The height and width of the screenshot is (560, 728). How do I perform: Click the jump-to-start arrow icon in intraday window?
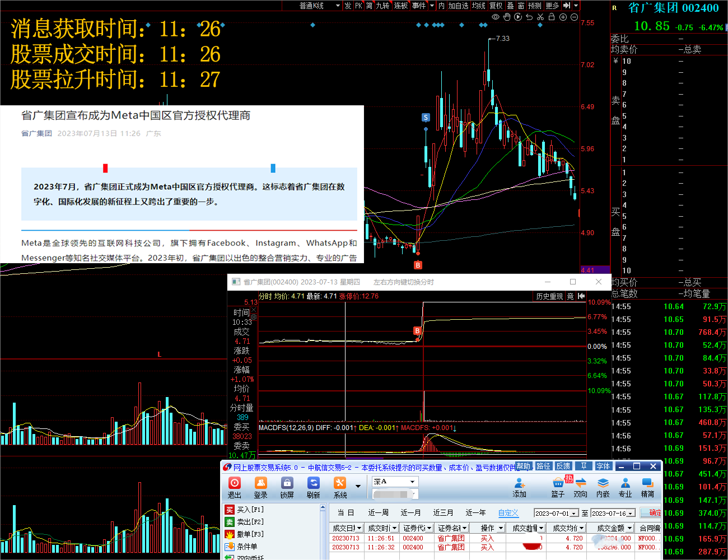(x=581, y=296)
